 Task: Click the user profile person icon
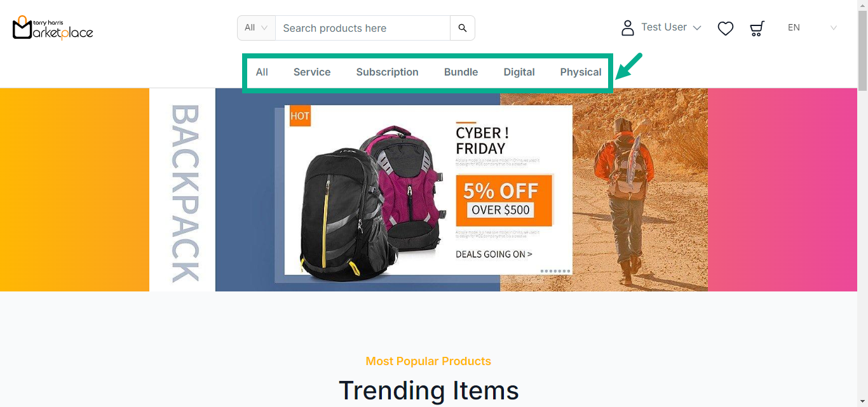[x=628, y=28]
